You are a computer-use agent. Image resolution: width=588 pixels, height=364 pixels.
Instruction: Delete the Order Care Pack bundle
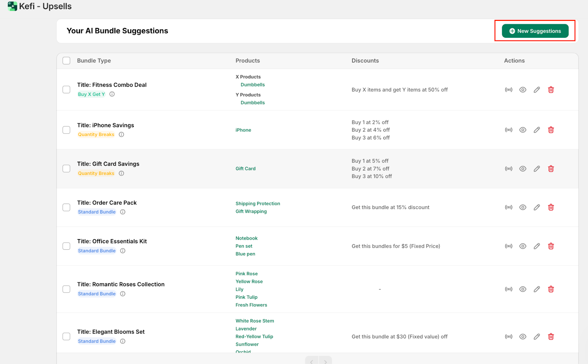tap(551, 208)
